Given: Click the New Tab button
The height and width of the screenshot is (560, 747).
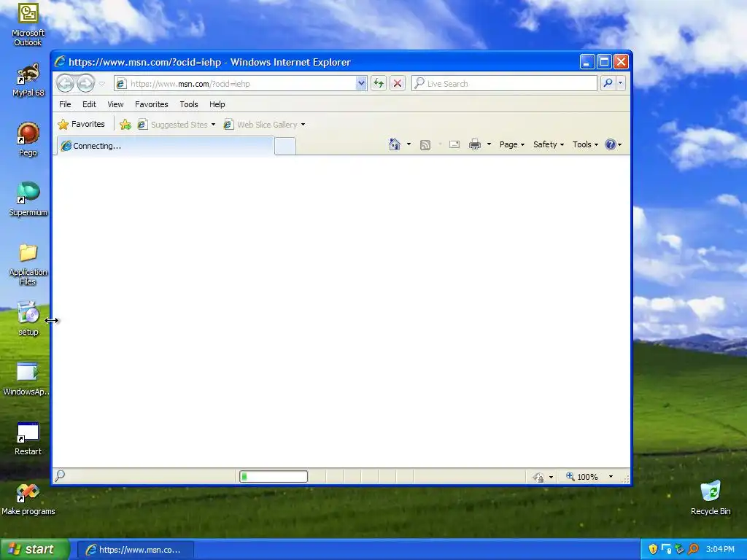Looking at the screenshot, I should point(285,146).
